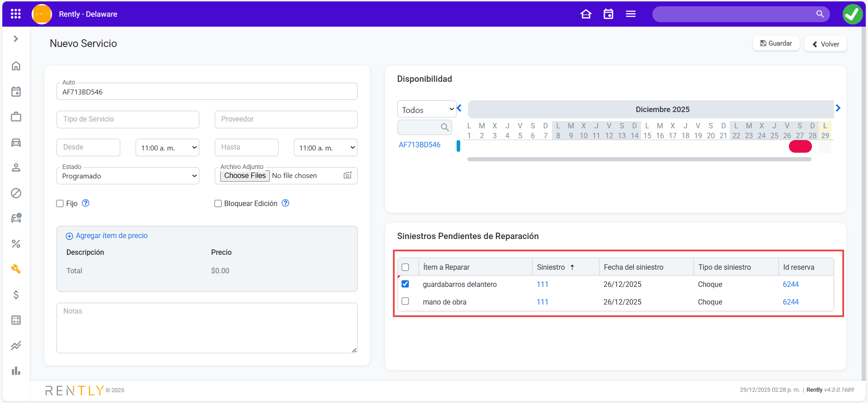Click the camera icon in Archivo Adjunto
Screen dimensions: 868x403
[347, 175]
